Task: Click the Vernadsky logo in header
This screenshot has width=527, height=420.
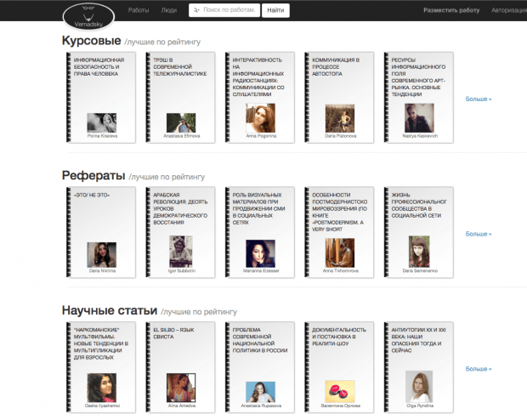Action: [x=88, y=15]
